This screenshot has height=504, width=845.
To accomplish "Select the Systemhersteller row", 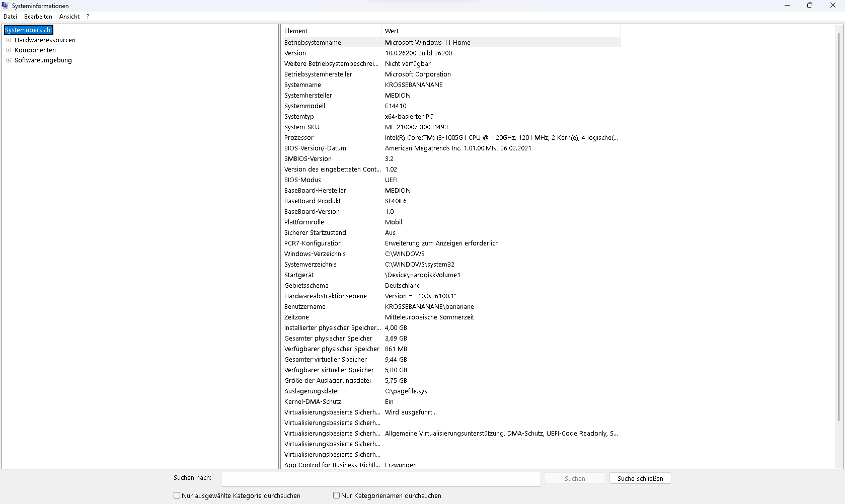I will click(x=451, y=96).
